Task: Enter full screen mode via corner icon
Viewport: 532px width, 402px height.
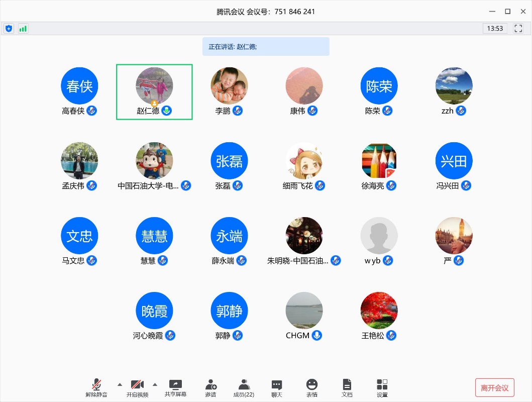Action: 518,29
